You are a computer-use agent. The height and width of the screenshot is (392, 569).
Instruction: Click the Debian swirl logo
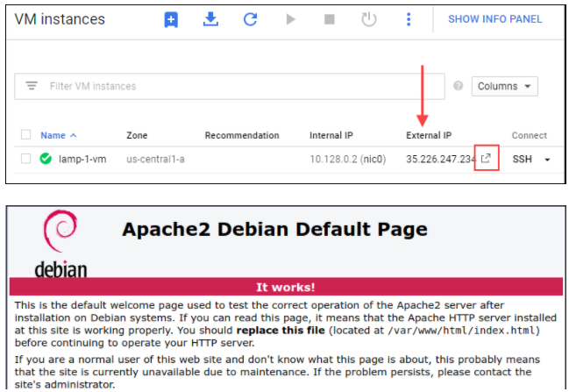[x=60, y=231]
